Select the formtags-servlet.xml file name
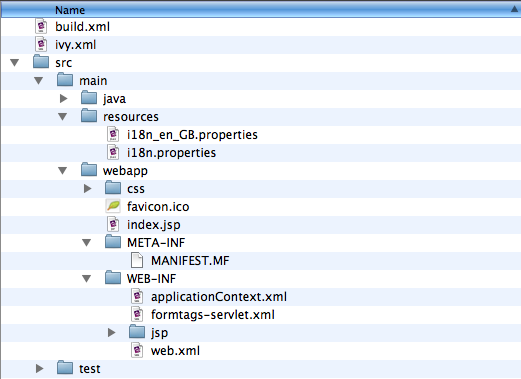The image size is (521, 379). coord(213,315)
